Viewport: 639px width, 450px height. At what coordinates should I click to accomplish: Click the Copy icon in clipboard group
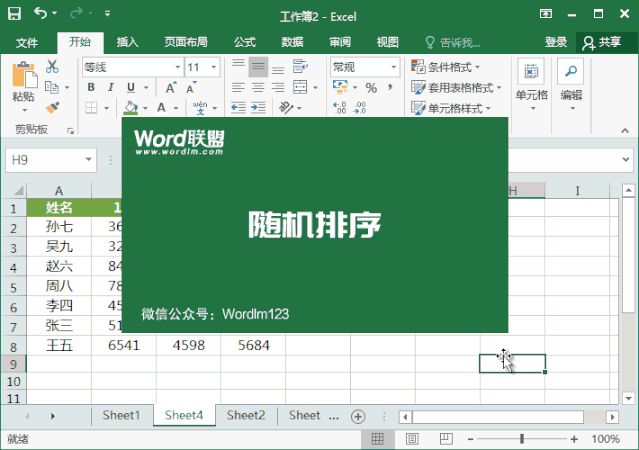coord(52,87)
